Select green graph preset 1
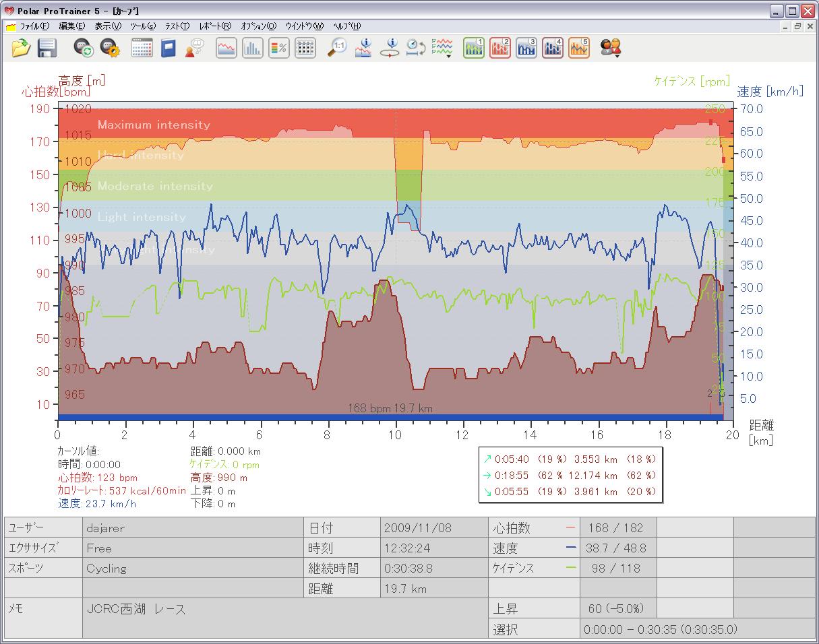Viewport: 819px width, 644px height. [x=474, y=48]
